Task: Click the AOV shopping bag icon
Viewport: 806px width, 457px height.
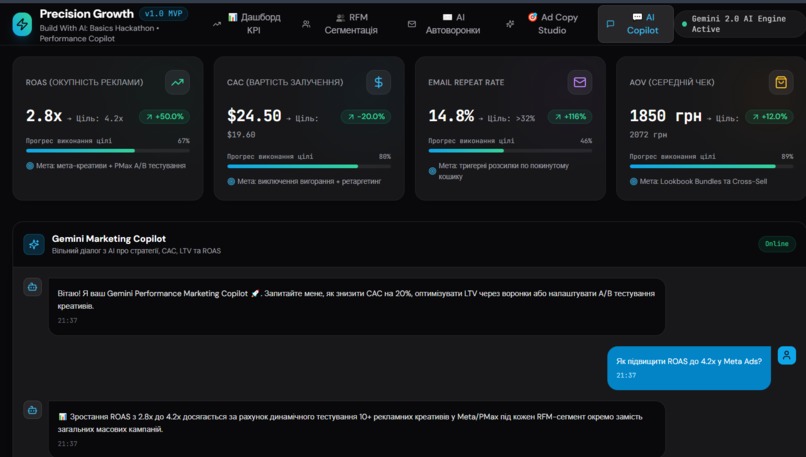Action: (781, 82)
